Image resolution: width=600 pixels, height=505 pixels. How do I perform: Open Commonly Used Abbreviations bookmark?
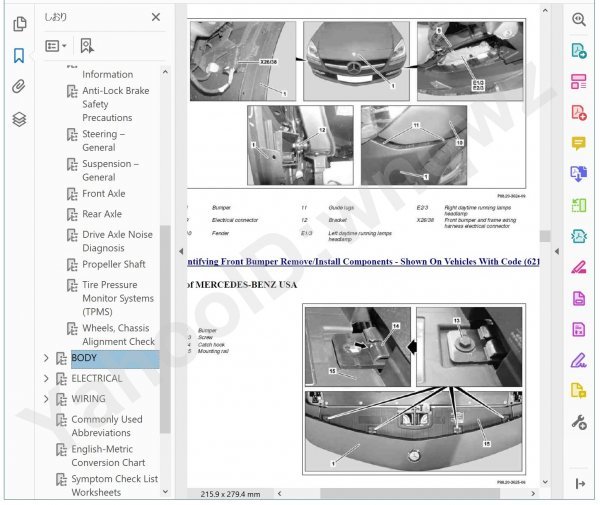click(107, 426)
